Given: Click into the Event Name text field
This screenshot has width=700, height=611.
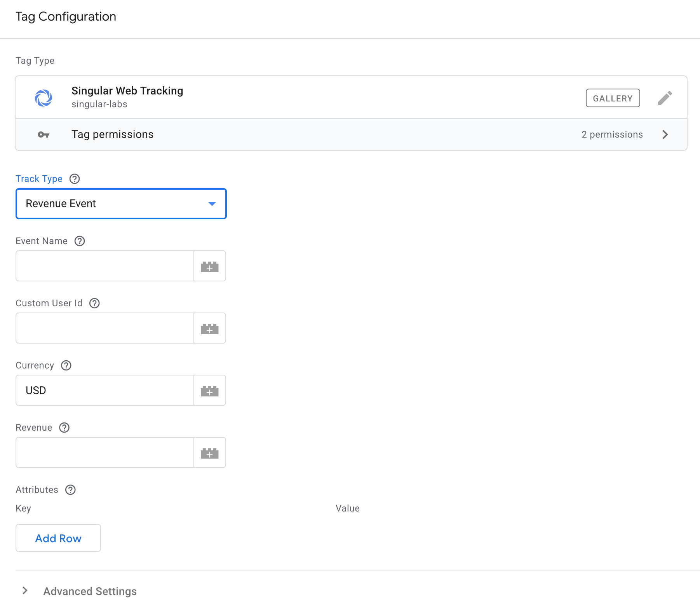Looking at the screenshot, I should click(x=105, y=266).
